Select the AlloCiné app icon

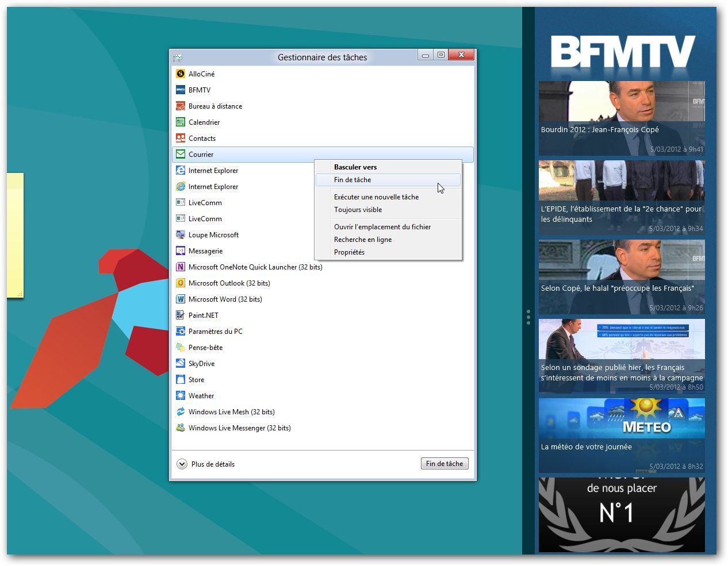pos(181,74)
